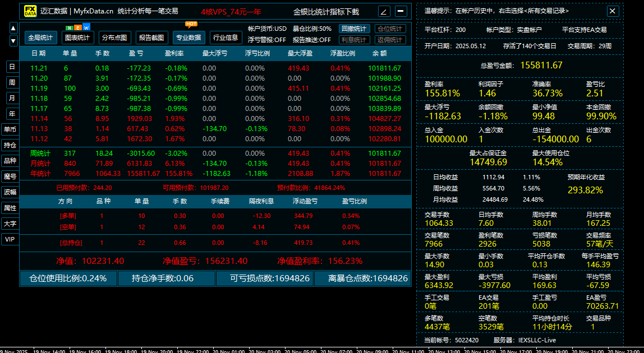This screenshot has width=644, height=353.
Task: Click the down arrow scroll button
Action: click(13, 41)
